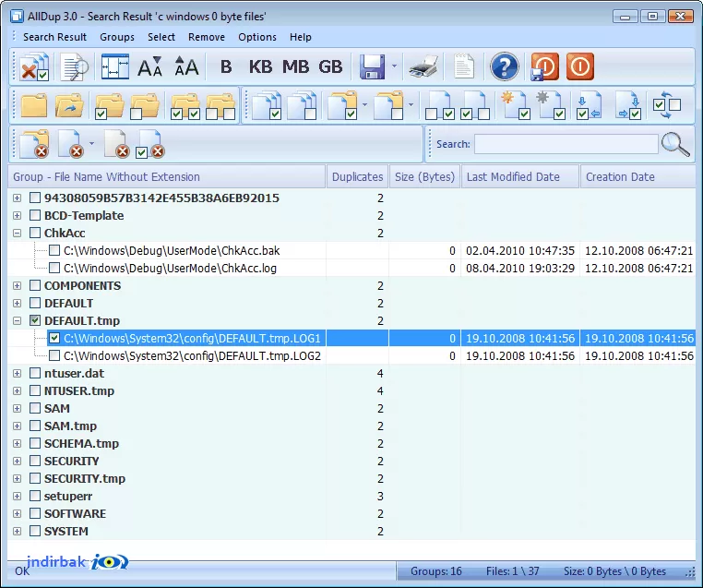Uncheck the DEFAULT.tmp group checkbox
The height and width of the screenshot is (588, 703).
[x=35, y=320]
